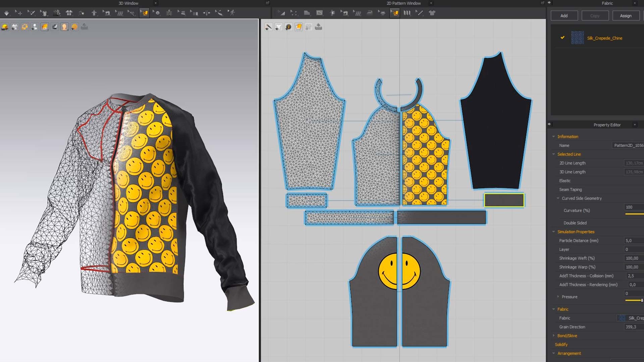Select the Silk_Crepede_Chine fabric name
This screenshot has height=362, width=644.
tap(604, 38)
